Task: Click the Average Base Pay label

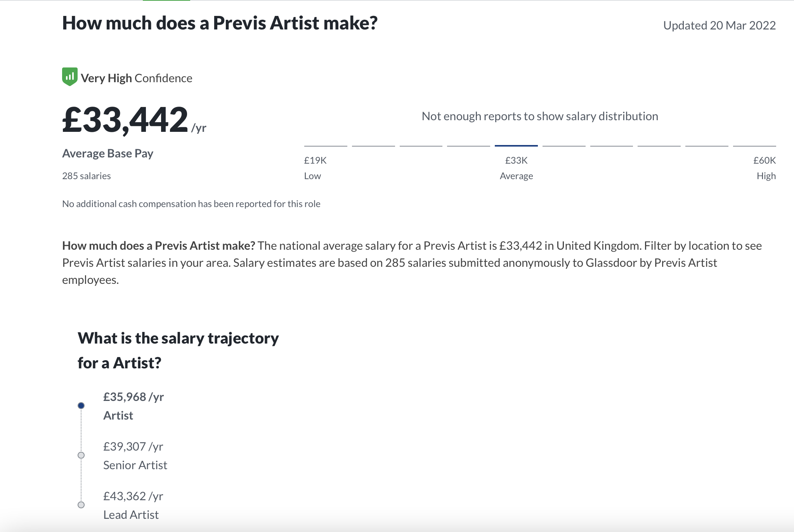Action: tap(108, 154)
